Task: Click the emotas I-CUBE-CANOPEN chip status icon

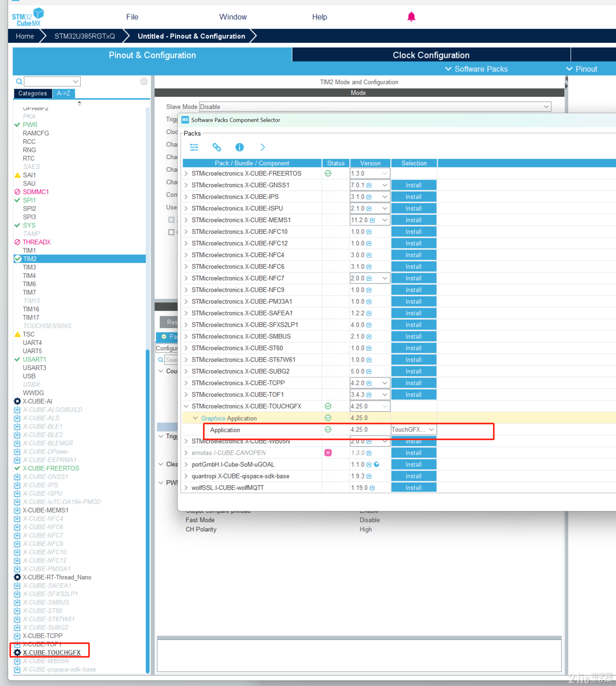Action: tap(328, 453)
